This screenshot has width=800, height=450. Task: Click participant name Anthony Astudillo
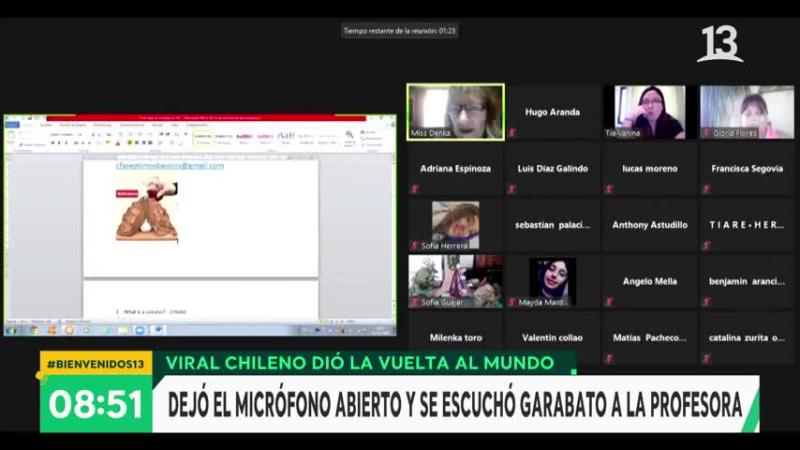click(649, 225)
